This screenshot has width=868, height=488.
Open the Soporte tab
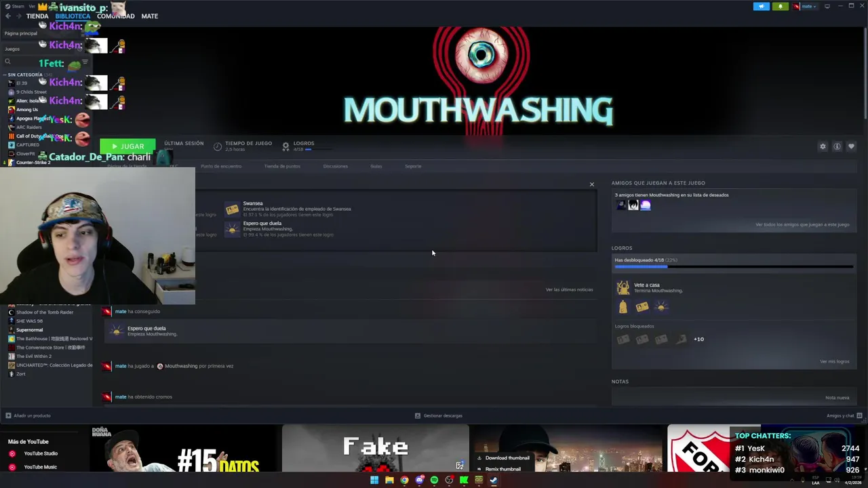pos(413,166)
